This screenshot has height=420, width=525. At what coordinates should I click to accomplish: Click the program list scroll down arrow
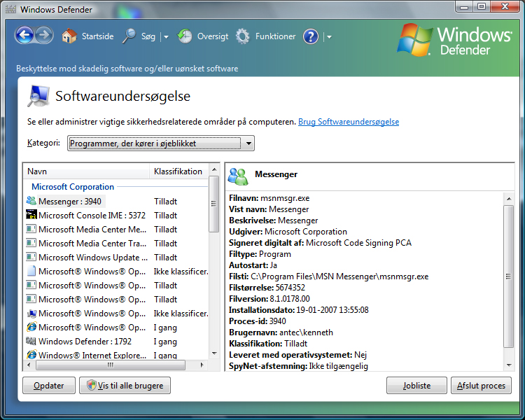[x=214, y=353]
